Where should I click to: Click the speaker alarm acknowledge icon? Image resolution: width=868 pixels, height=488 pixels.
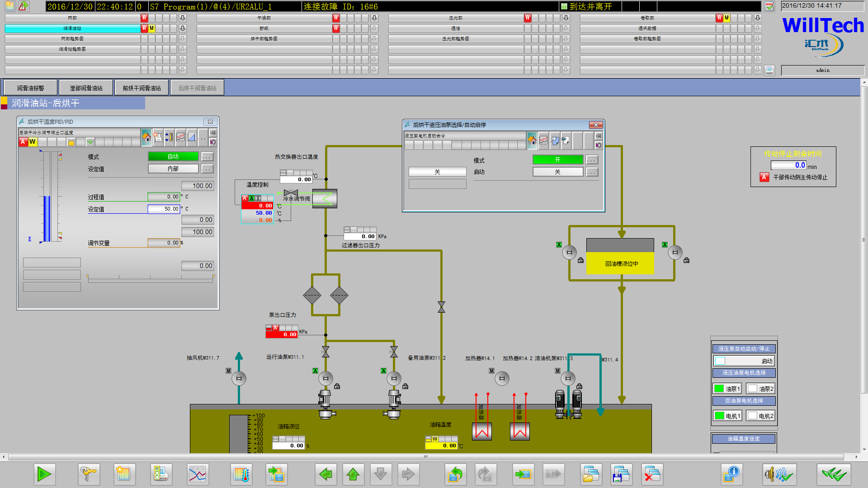pyautogui.click(x=779, y=474)
